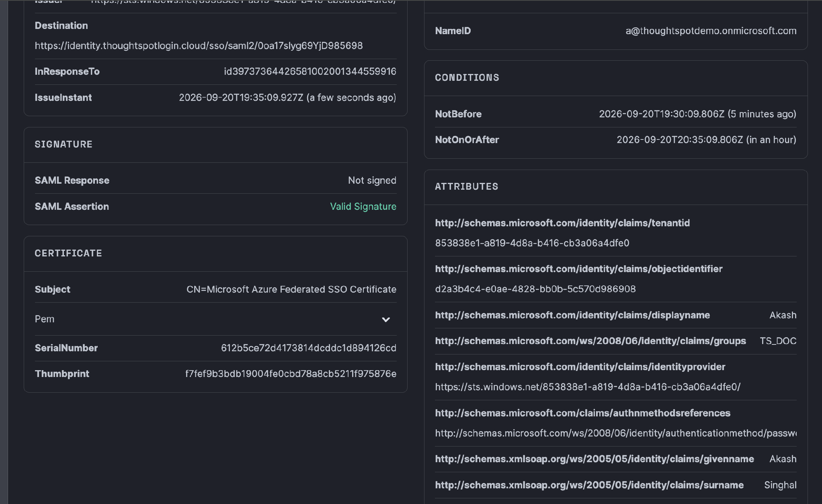
Task: Click the authnmethodsreferences claim attribute name
Action: [583, 413]
